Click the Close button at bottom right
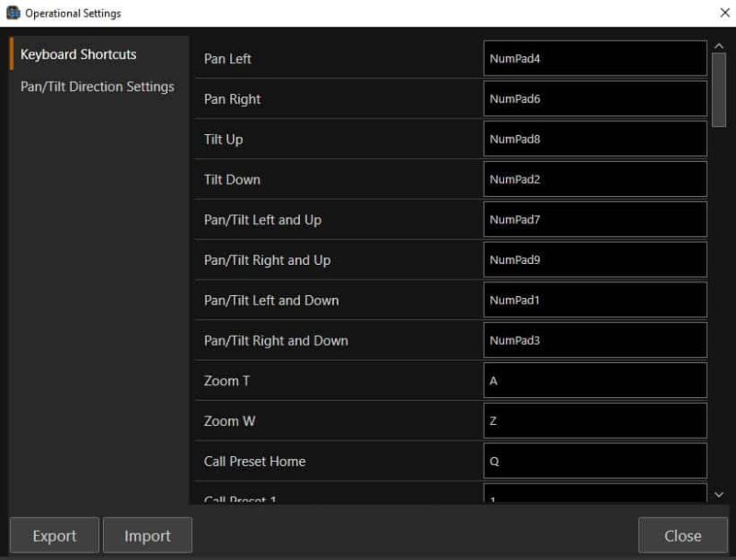This screenshot has height=560, width=736. click(x=683, y=535)
